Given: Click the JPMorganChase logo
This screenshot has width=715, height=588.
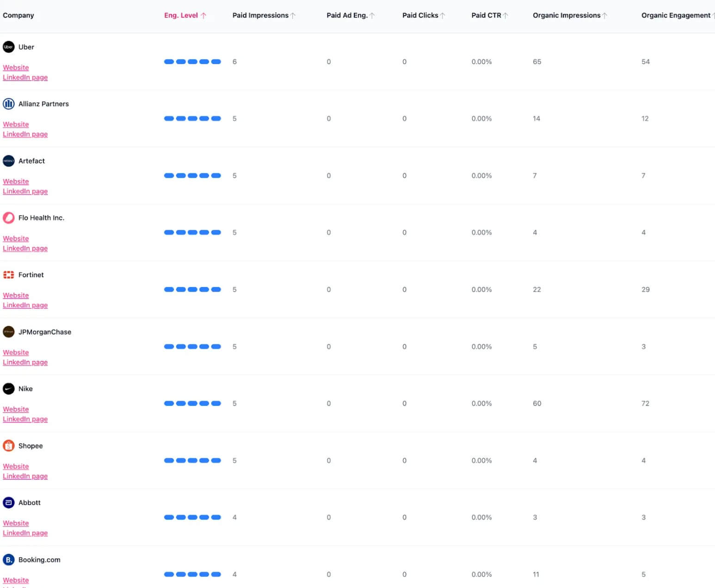Looking at the screenshot, I should tap(9, 332).
